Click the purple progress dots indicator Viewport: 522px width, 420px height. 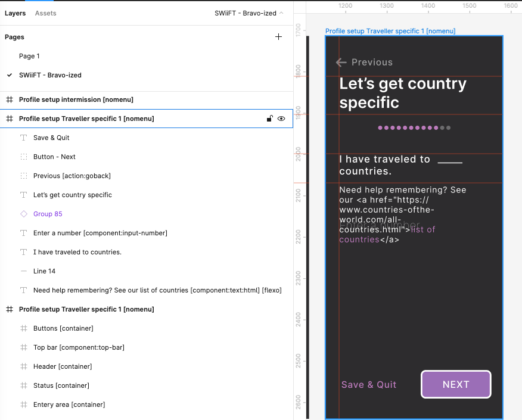point(414,128)
